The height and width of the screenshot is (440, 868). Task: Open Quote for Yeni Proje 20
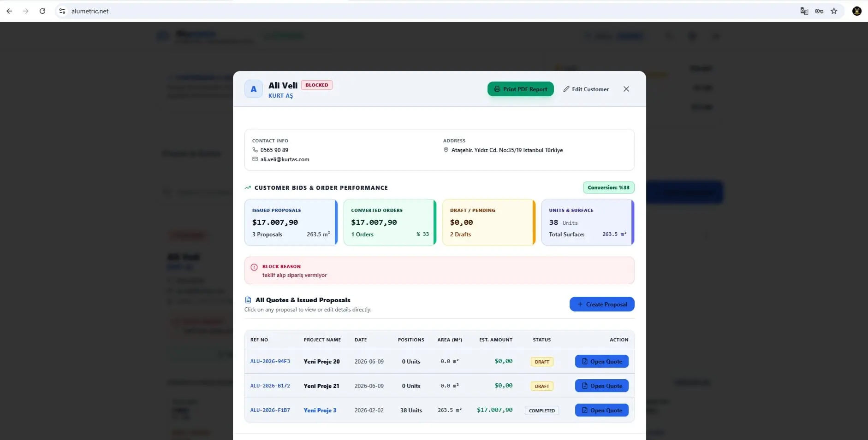click(601, 361)
